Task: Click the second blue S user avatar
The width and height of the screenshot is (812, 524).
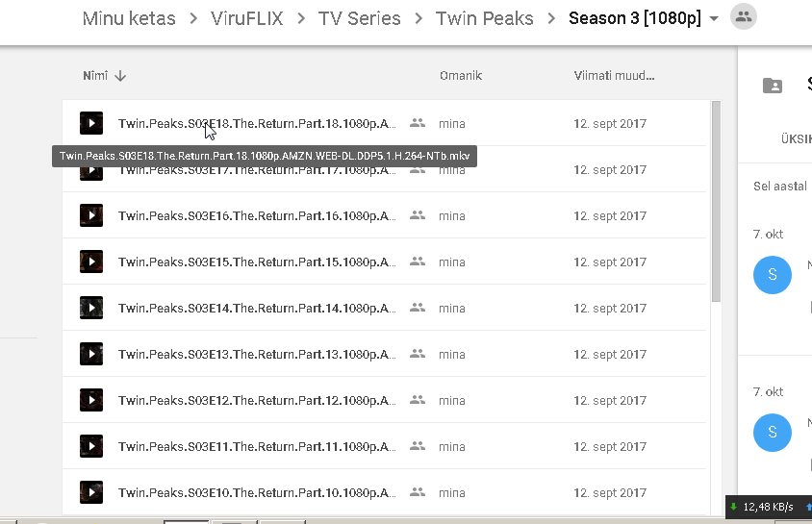Action: pyautogui.click(x=773, y=433)
